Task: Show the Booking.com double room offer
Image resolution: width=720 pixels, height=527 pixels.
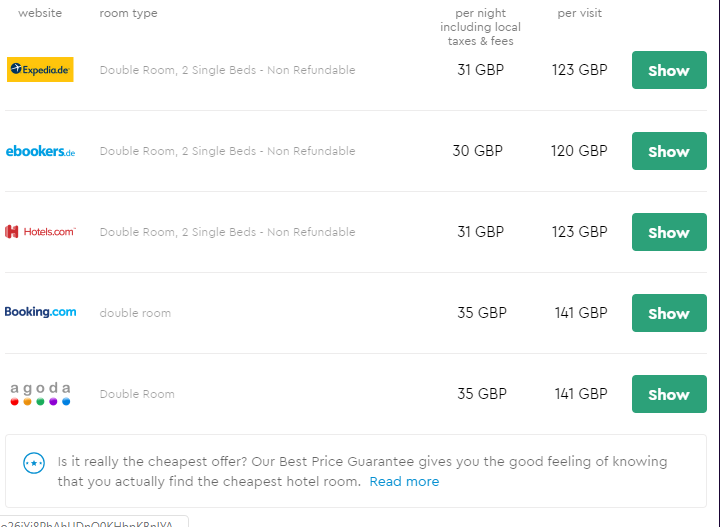Action: 669,313
